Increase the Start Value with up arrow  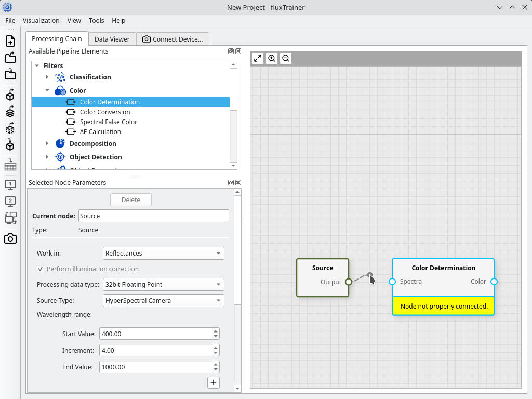[x=216, y=331]
